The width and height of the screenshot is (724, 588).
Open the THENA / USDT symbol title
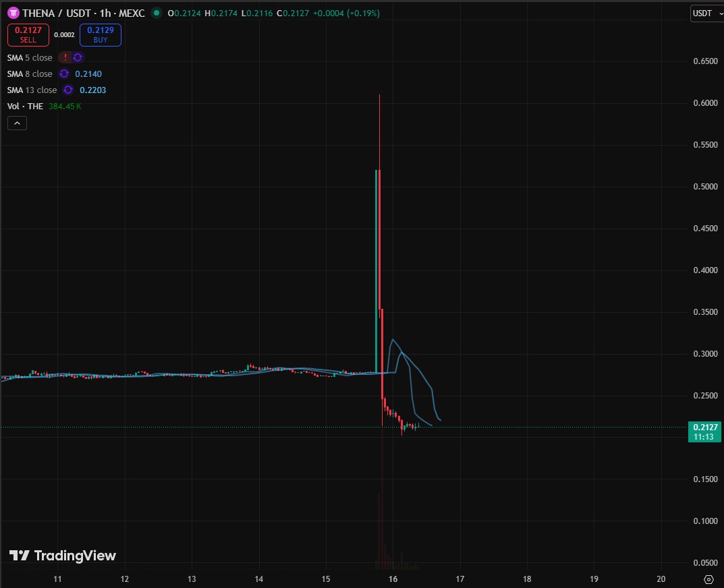(x=84, y=13)
